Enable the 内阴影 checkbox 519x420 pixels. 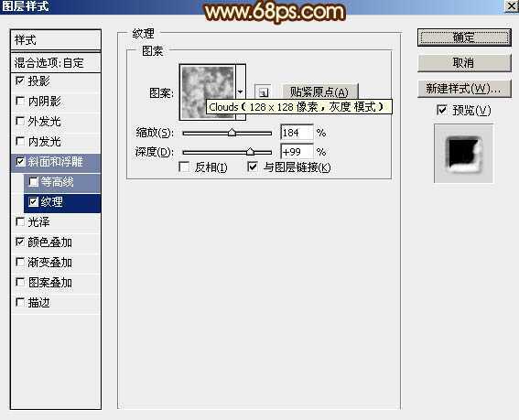[20, 101]
